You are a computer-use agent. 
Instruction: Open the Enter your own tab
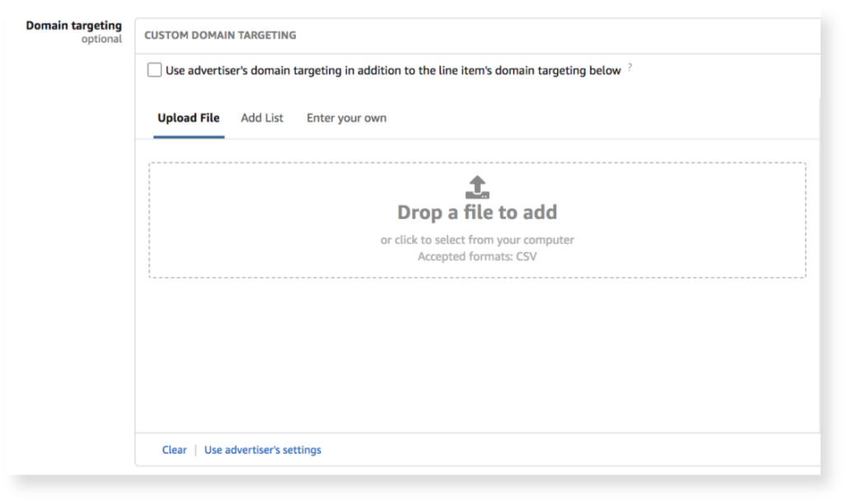point(347,118)
